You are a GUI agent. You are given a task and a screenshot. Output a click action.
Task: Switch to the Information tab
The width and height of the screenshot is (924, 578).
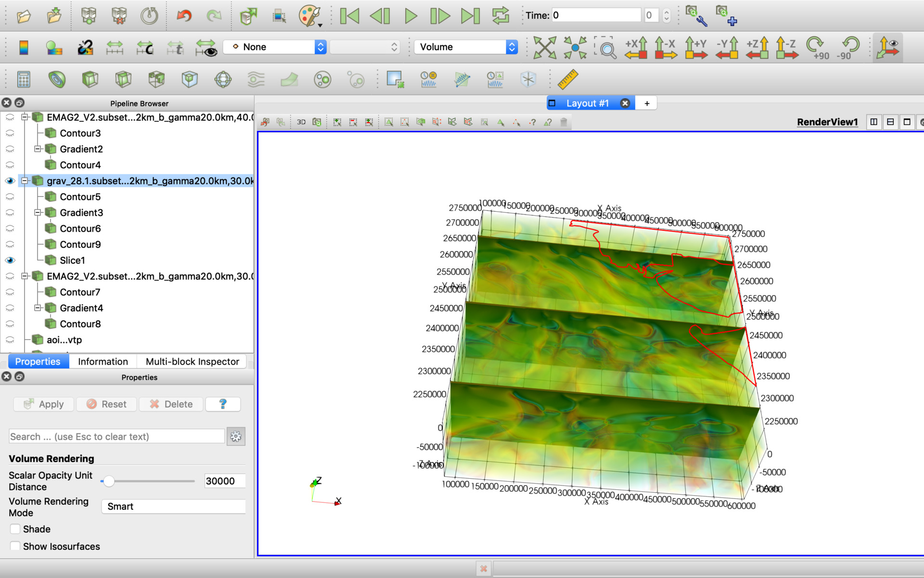point(102,362)
